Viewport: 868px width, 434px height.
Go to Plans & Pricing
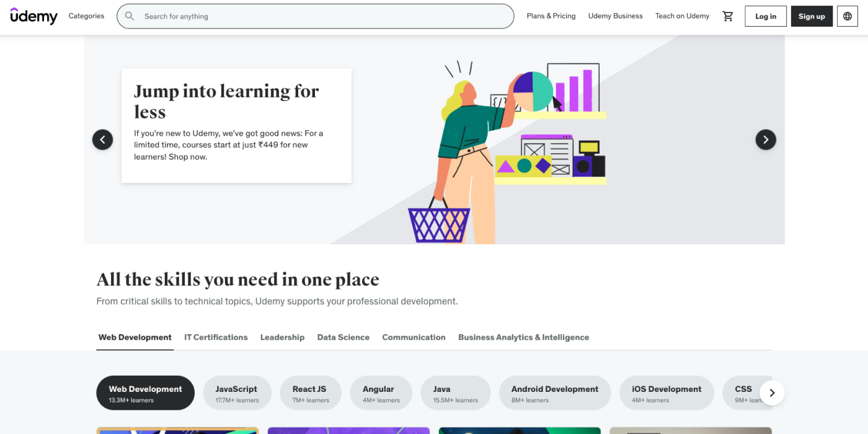551,16
